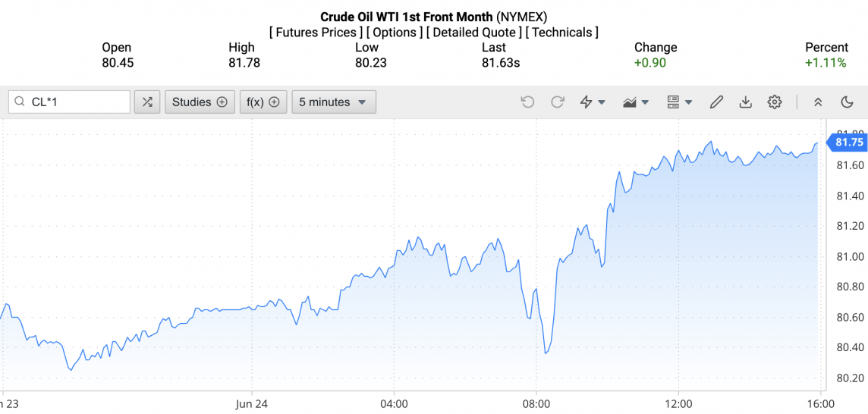
Task: Toggle dark mode moon icon
Action: 848,102
